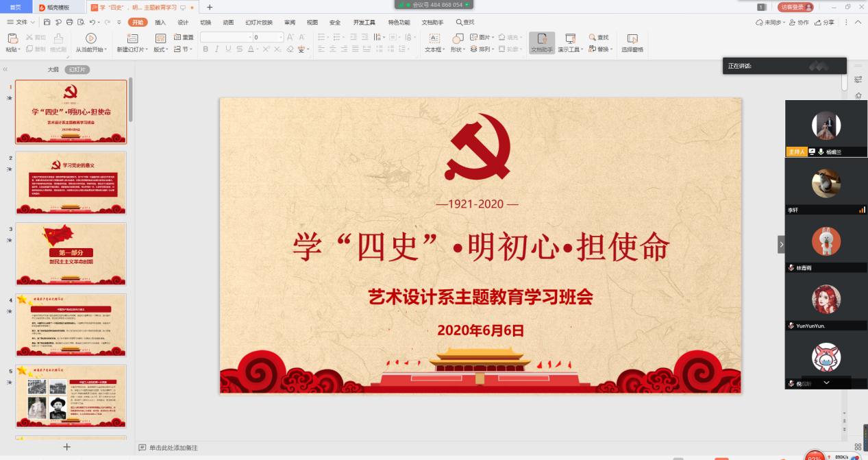Open the 稻壳模板 template tab
Screen dimensions: 868x460
point(58,7)
